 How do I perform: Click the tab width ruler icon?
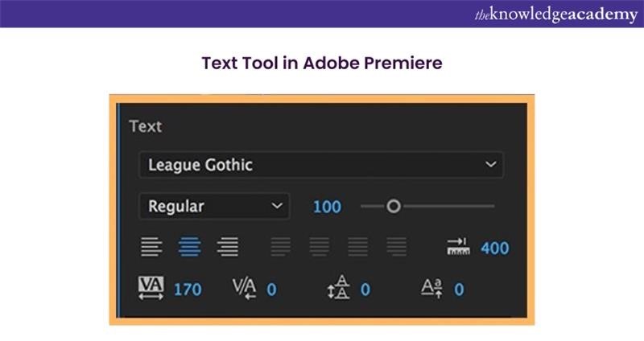(x=458, y=248)
